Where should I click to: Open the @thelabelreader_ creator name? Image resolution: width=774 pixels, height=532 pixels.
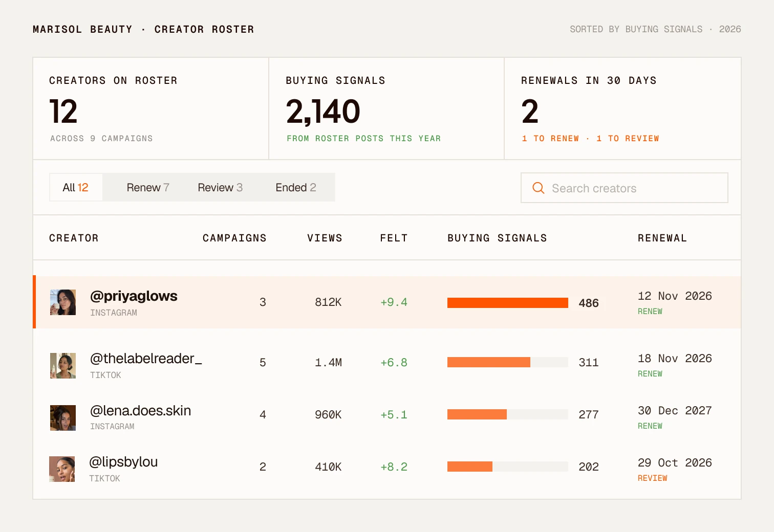click(x=146, y=359)
